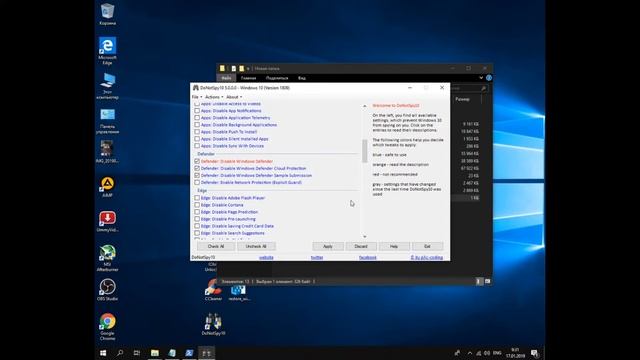Screen dimensions: 640x360
Task: Check Edge: Disable Cortana
Action: [197, 205]
